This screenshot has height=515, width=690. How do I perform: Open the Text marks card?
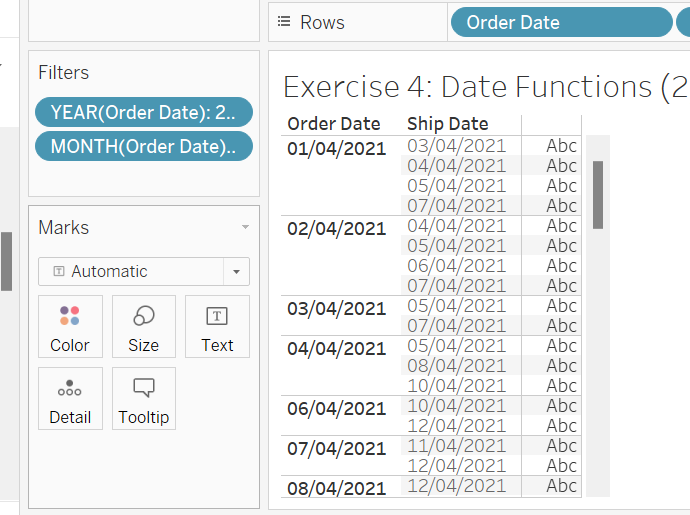217,327
